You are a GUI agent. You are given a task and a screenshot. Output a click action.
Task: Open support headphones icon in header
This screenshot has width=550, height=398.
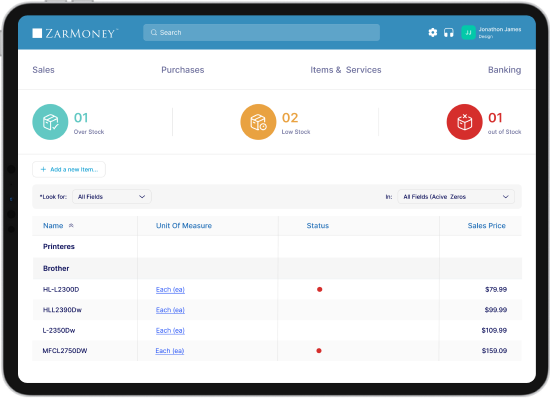pos(449,33)
